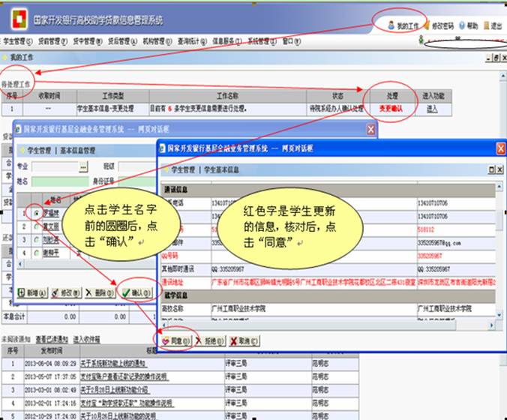The image size is (507, 420).
Task: Select the radio button in row 1
Action: 36,214
